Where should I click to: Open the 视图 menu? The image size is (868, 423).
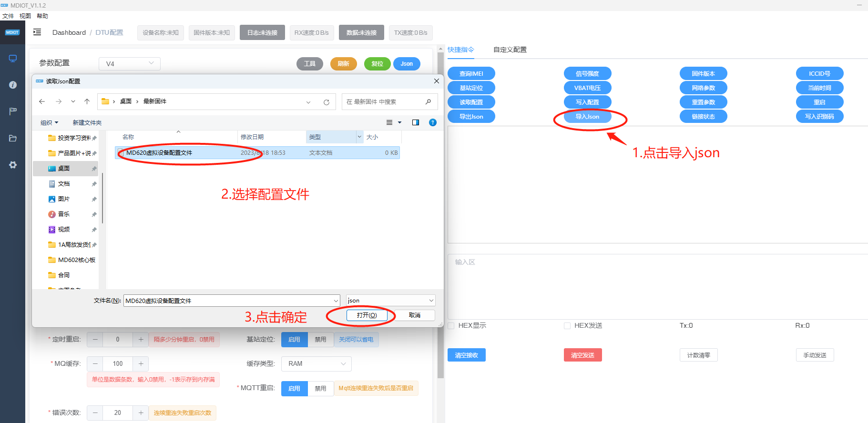coord(25,16)
